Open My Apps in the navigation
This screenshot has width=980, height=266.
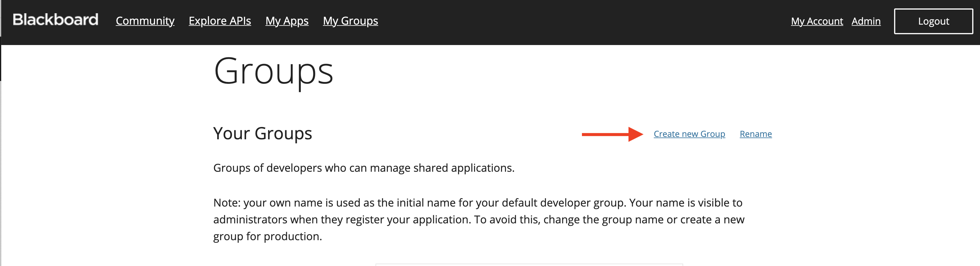coord(287,21)
